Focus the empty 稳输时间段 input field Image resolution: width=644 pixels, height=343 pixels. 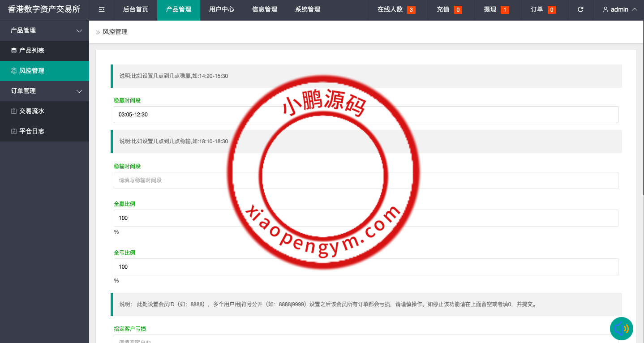click(x=366, y=180)
